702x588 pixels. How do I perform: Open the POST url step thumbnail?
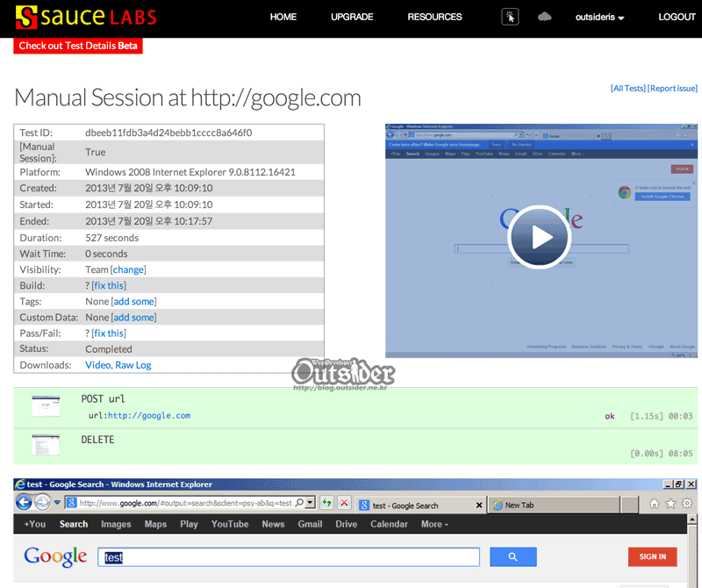pos(46,406)
